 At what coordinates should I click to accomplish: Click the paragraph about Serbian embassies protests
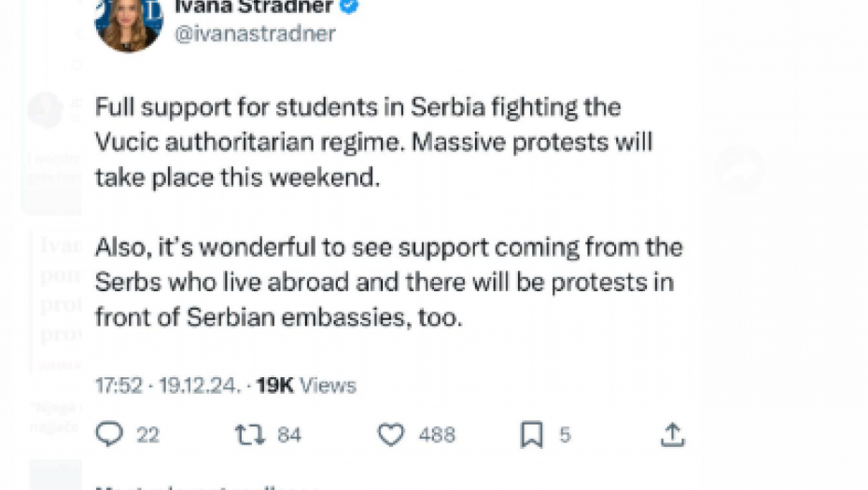pos(388,282)
